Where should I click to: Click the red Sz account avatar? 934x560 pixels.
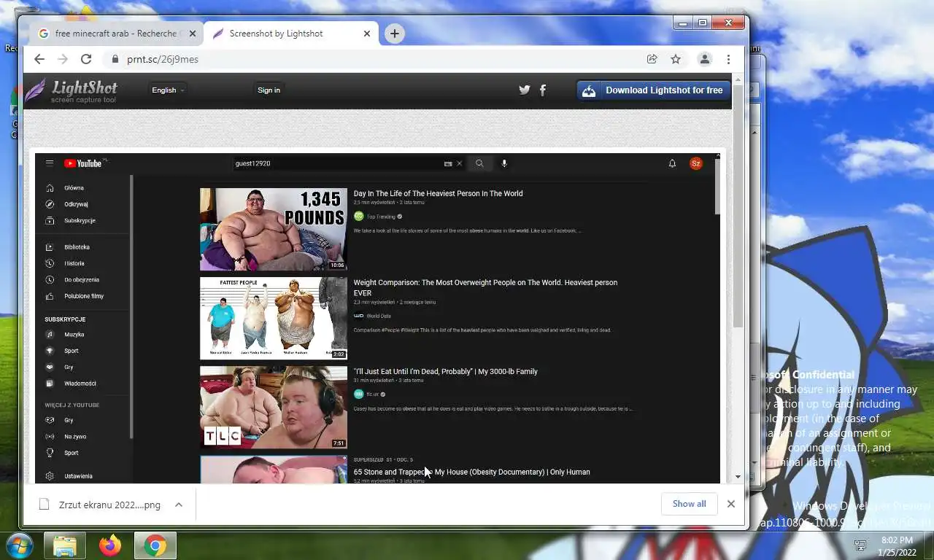point(696,163)
